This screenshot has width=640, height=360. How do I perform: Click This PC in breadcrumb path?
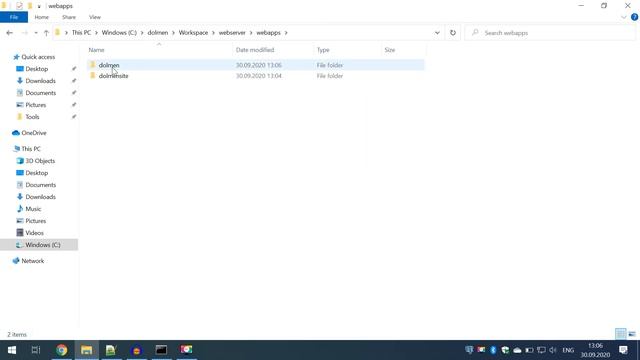pyautogui.click(x=81, y=33)
